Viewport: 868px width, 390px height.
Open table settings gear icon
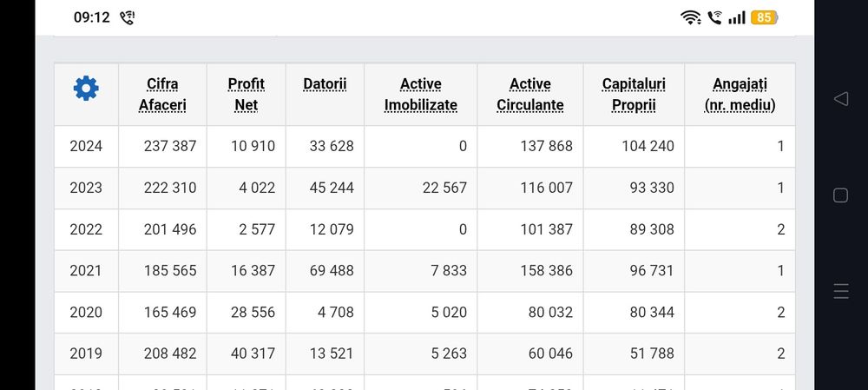click(86, 88)
